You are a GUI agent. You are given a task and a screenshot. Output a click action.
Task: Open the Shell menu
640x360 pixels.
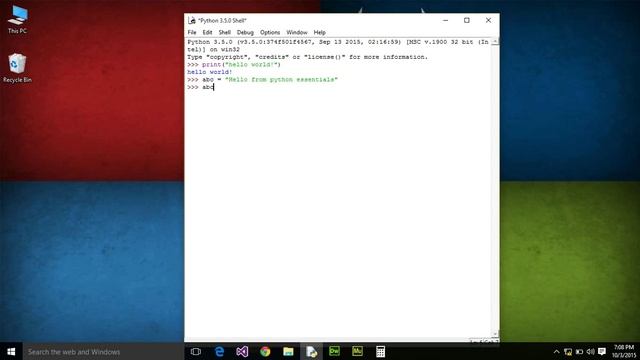pos(224,32)
